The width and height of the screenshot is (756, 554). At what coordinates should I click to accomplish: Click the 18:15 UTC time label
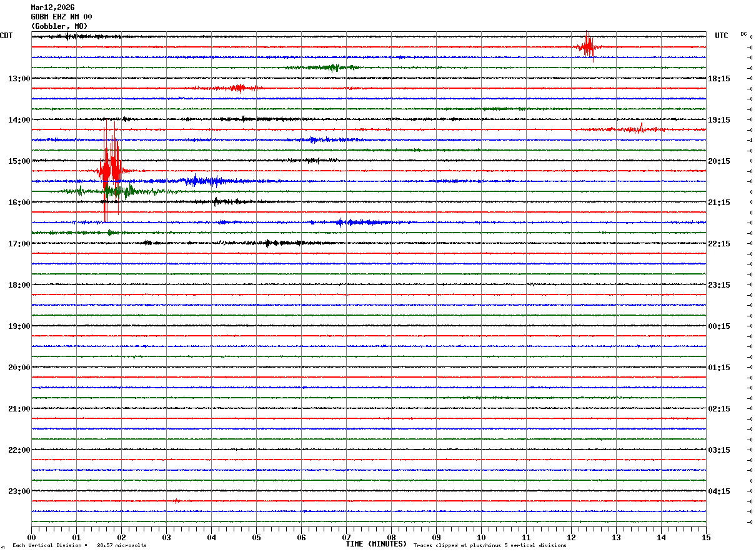(719, 79)
